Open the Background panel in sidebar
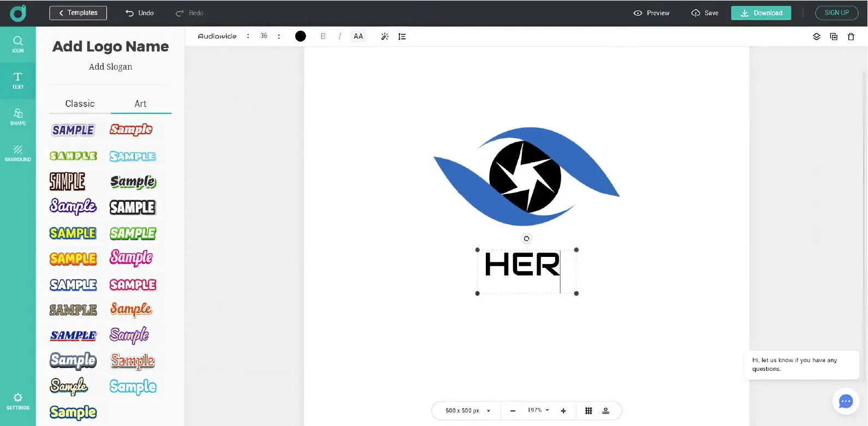Screen dimensions: 868x426 (x=18, y=153)
